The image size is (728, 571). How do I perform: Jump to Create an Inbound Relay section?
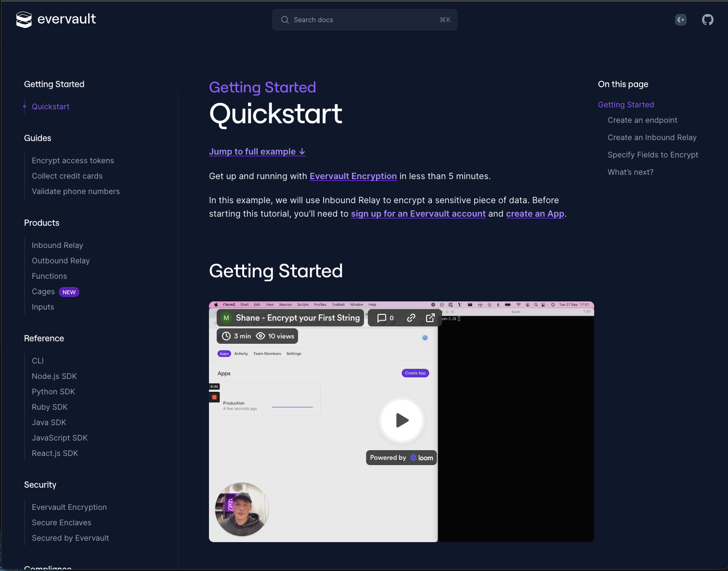coord(652,138)
